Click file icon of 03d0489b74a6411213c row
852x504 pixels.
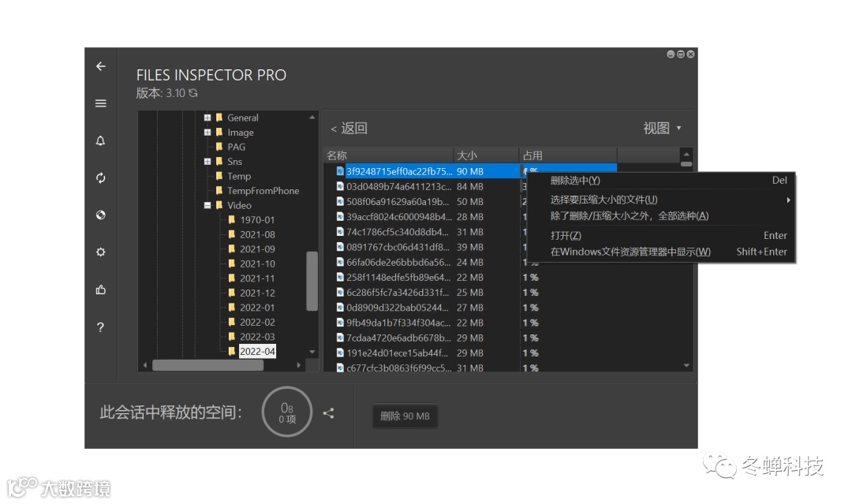pos(340,186)
